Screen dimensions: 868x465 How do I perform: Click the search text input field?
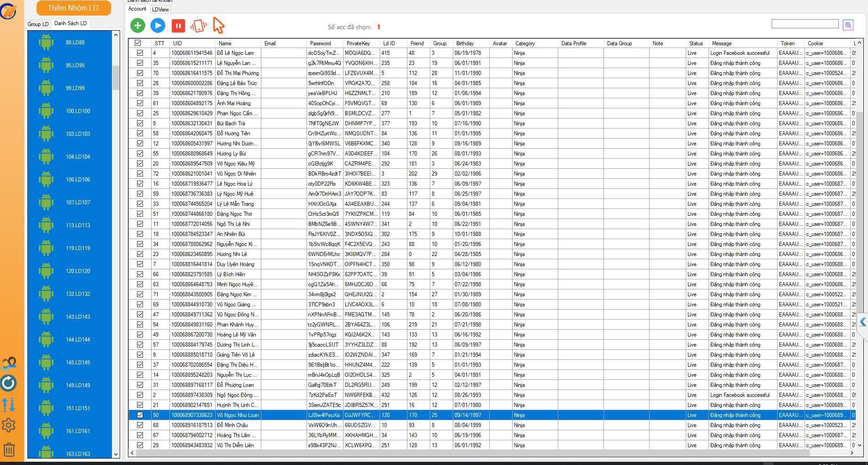click(805, 24)
